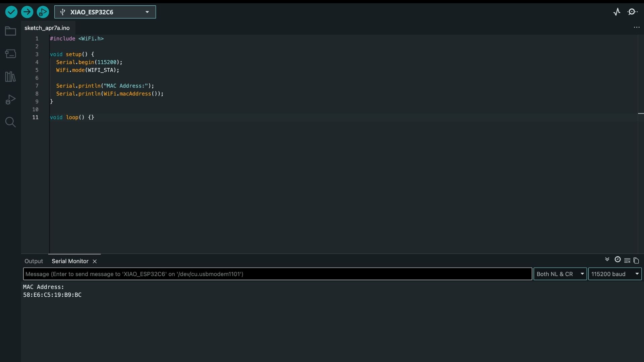Toggle autoscroll in Serial Monitor
This screenshot has width=644, height=362.
coord(607,260)
